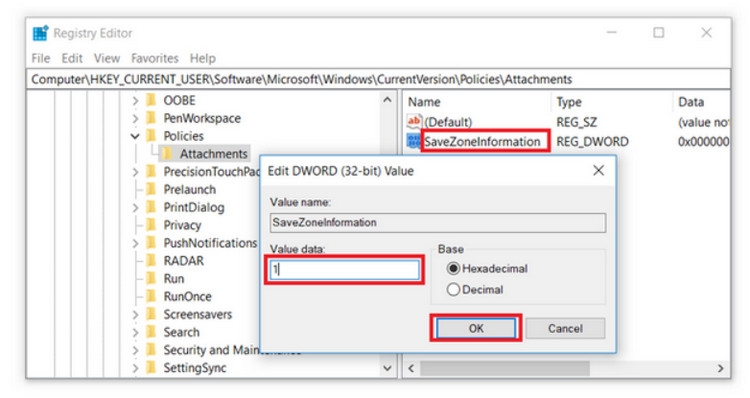The image size is (750, 398).
Task: Expand the PrintDialog key
Action: 135,208
